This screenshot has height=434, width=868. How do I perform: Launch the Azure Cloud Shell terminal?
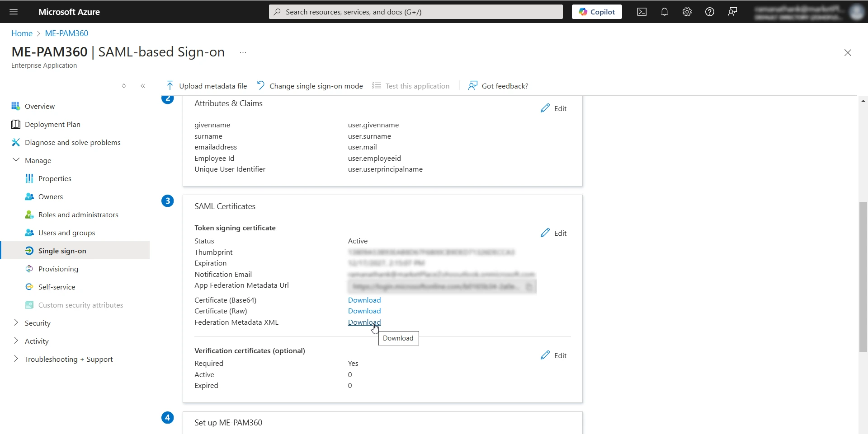pos(642,12)
